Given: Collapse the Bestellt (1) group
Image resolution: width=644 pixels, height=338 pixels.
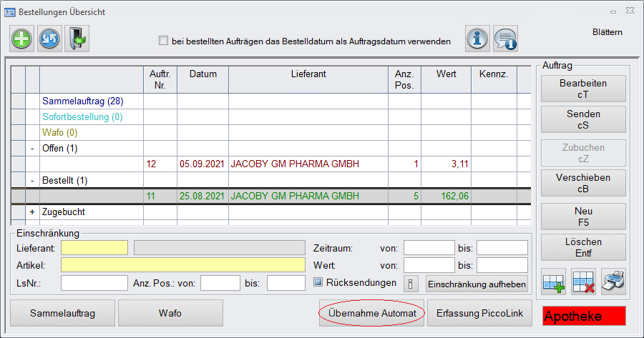Looking at the screenshot, I should [x=32, y=180].
